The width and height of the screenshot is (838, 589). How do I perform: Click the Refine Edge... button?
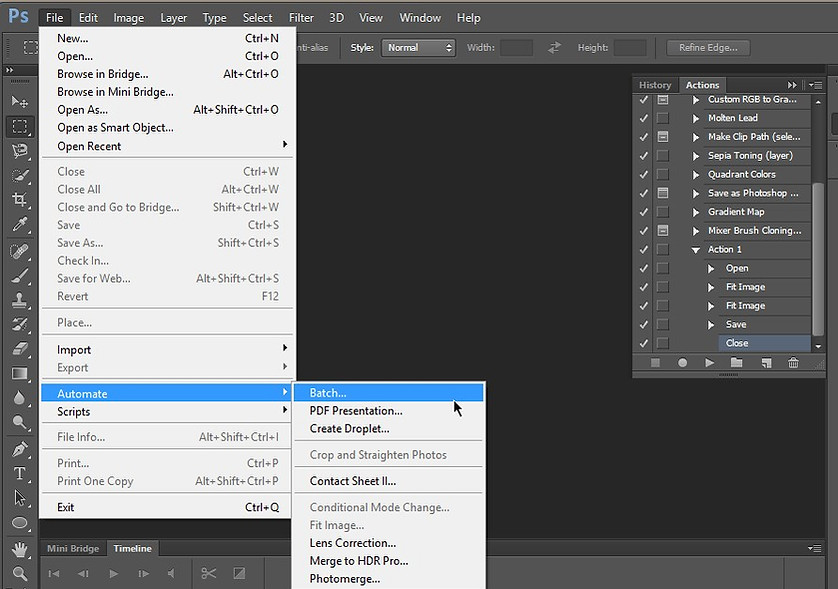click(708, 48)
